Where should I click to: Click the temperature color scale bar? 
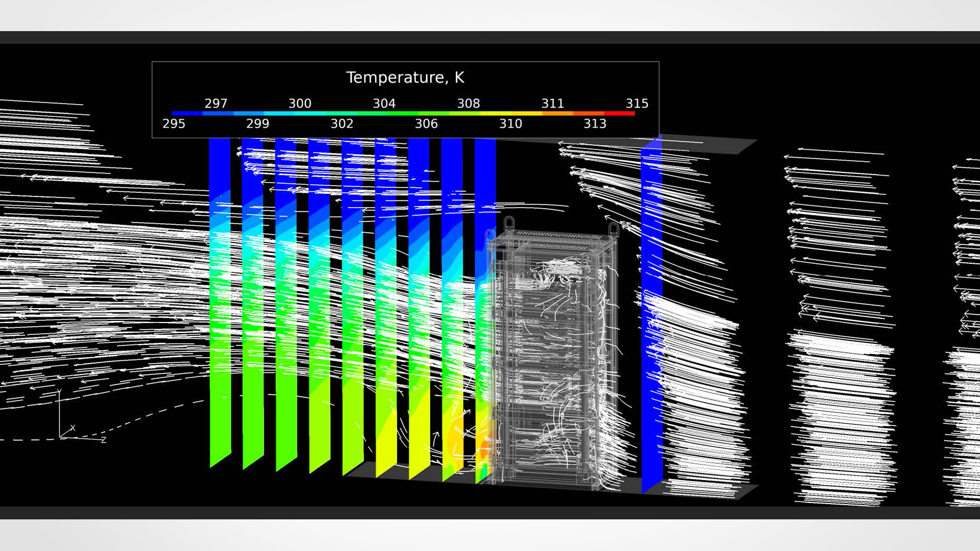click(403, 113)
